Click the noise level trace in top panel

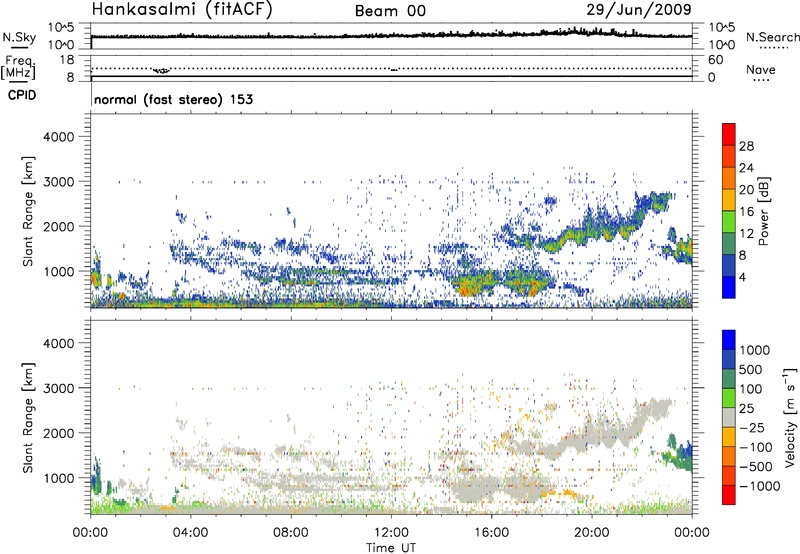[x=391, y=36]
